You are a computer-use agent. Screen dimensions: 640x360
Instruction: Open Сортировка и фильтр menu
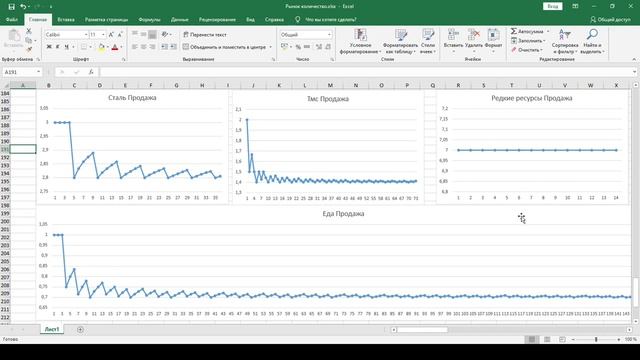(565, 41)
